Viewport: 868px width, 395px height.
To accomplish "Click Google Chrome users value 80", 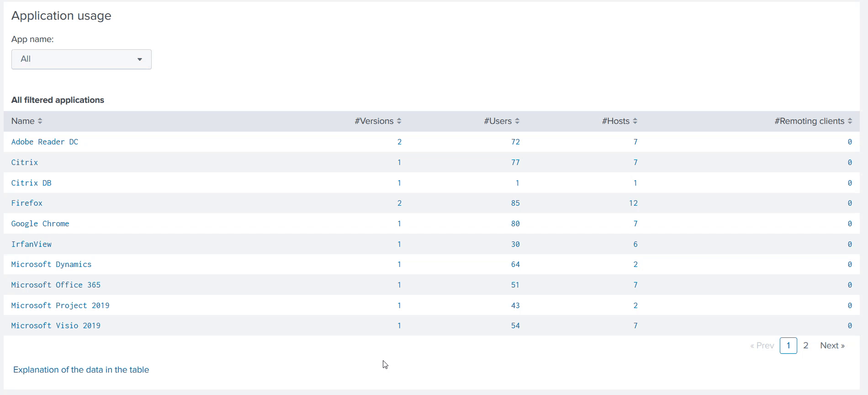I will [x=515, y=224].
